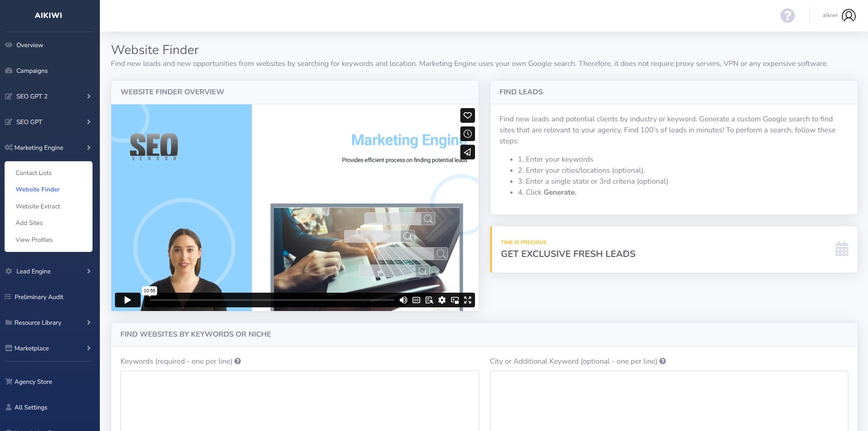The image size is (868, 431).
Task: Open All Settings
Action: [31, 407]
